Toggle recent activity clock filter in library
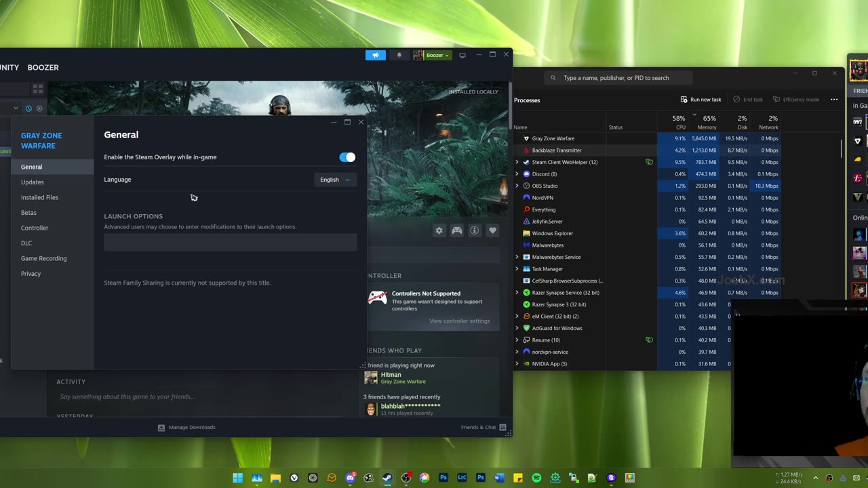The image size is (868, 488). coord(28,108)
